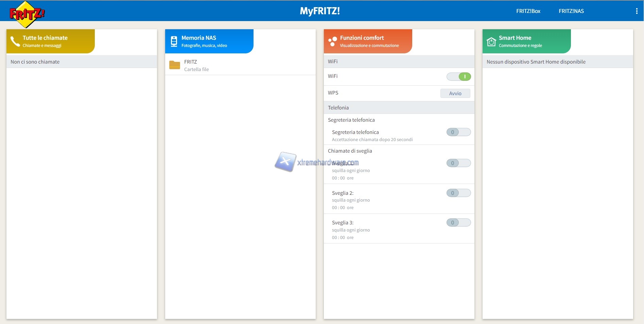This screenshot has width=644, height=324.
Task: Enable the Segreteria telefonica switch
Action: pos(458,132)
